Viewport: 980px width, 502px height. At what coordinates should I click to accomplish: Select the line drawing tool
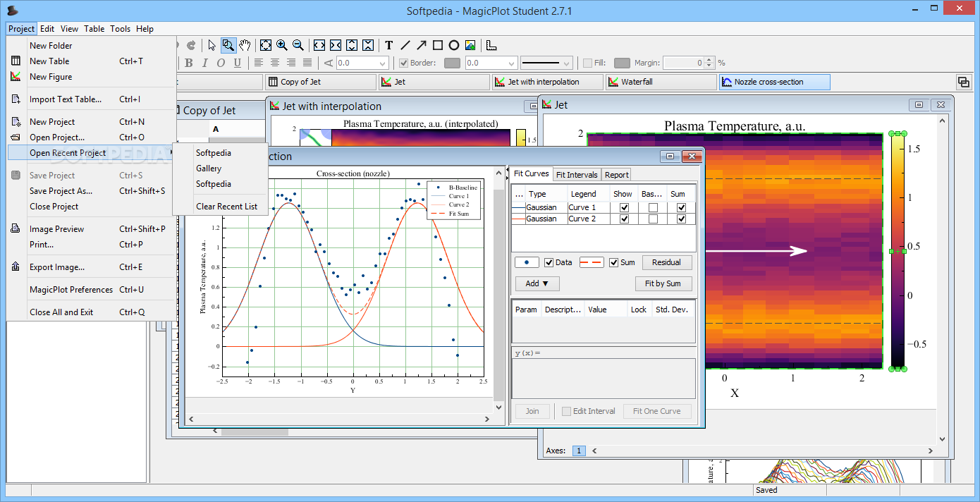point(405,45)
